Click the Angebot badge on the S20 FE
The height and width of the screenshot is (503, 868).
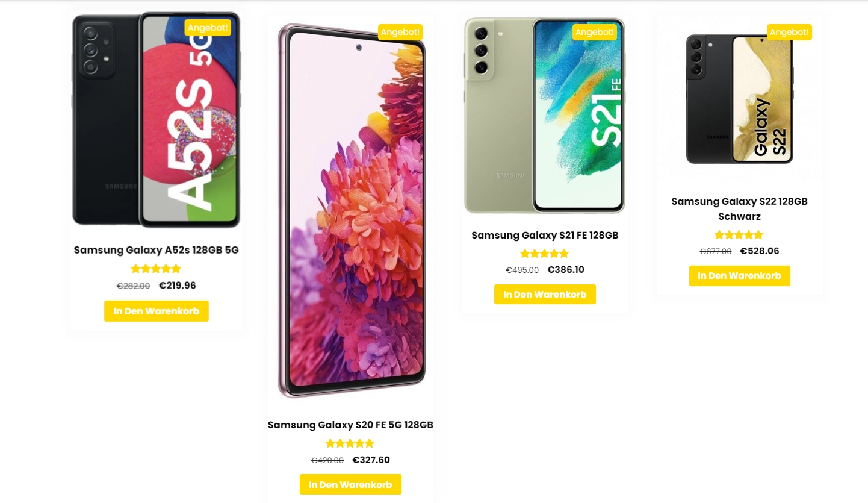point(400,32)
